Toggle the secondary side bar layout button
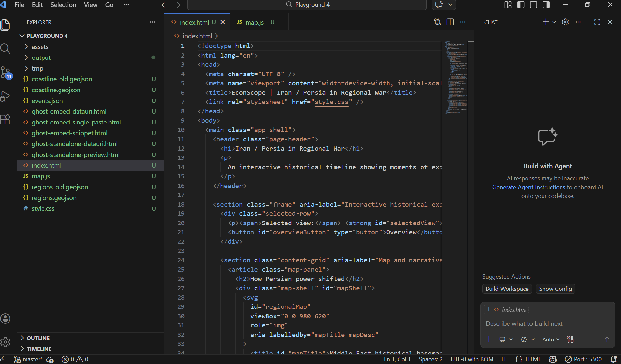 click(x=546, y=5)
